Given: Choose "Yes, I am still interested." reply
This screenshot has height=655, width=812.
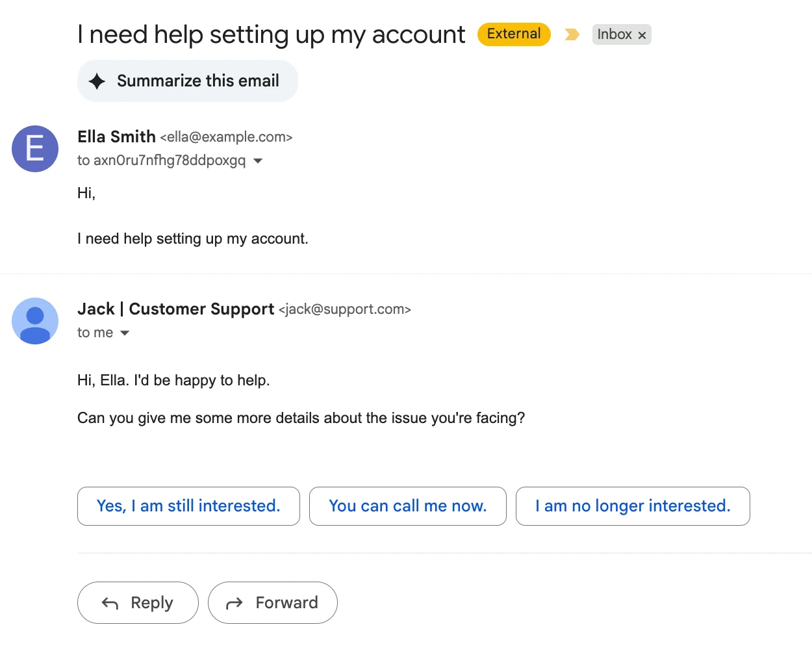Looking at the screenshot, I should tap(188, 506).
